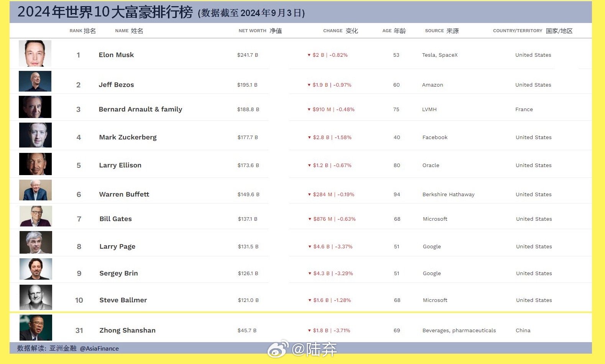Click the $177.7 B net worth value
Image resolution: width=605 pixels, height=364 pixels.
pyautogui.click(x=248, y=138)
